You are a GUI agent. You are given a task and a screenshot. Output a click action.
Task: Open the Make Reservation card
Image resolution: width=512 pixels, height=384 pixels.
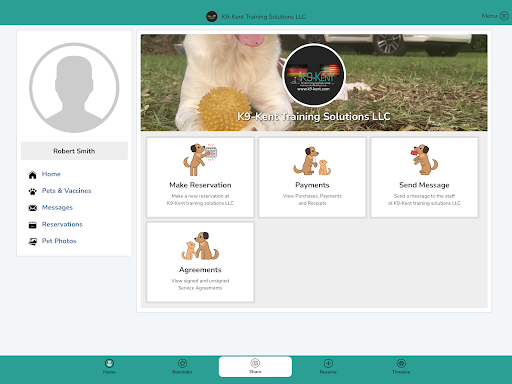point(200,177)
